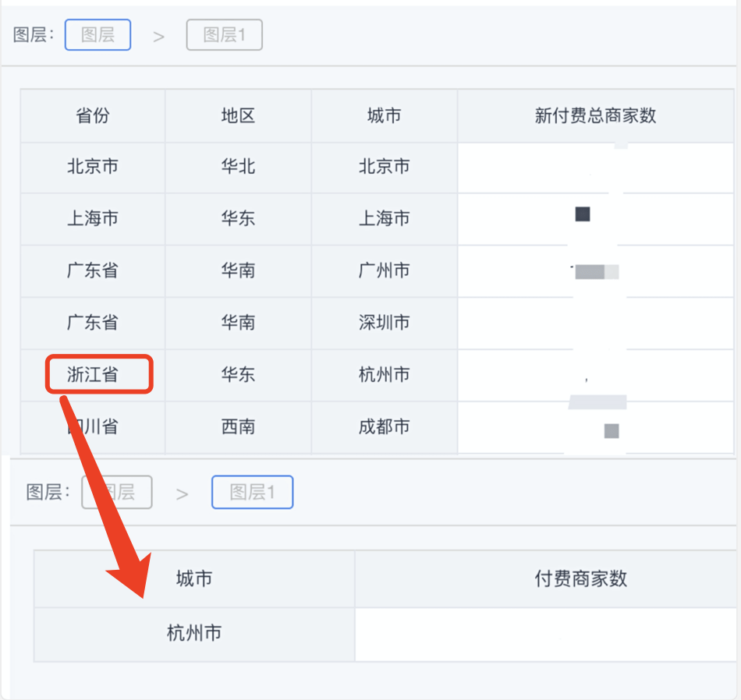The image size is (741, 700).
Task: Drill down on 浙江省 province cell
Action: [x=93, y=375]
